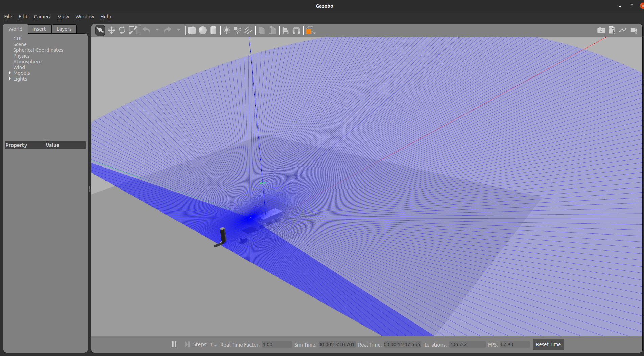The height and width of the screenshot is (356, 644).
Task: Click the undo arrow icon
Action: point(146,30)
